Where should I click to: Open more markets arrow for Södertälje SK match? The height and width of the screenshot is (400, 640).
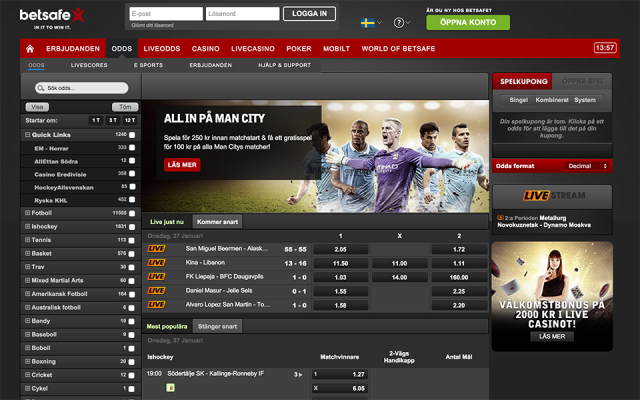tap(298, 374)
